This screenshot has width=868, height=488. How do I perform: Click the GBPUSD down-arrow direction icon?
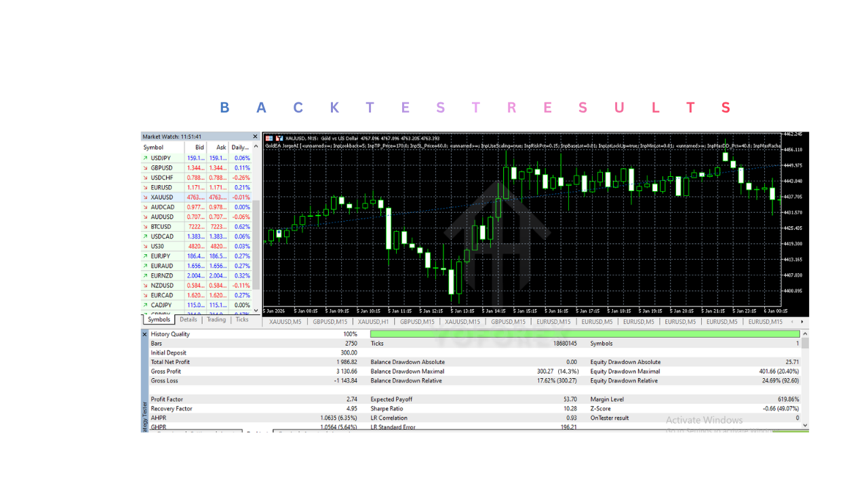tap(145, 167)
